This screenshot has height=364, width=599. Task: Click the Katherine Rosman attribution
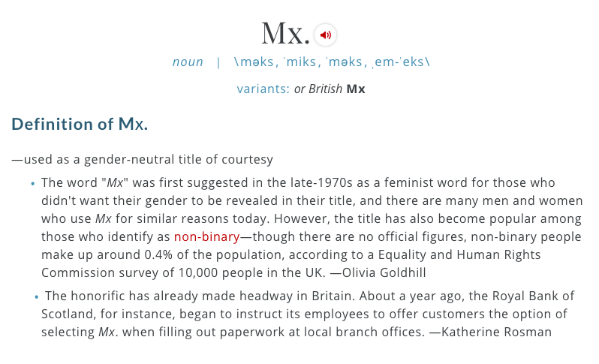click(490, 332)
